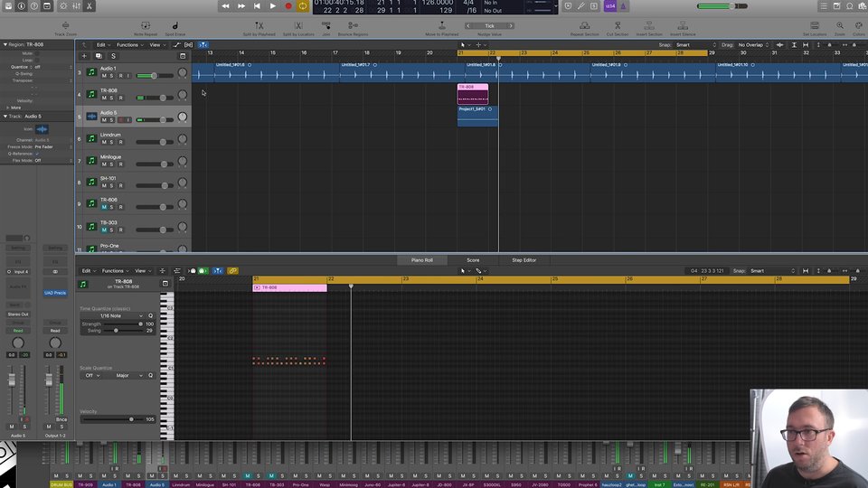The height and width of the screenshot is (488, 868).
Task: Toggle the Inspector button
Action: click(x=21, y=6)
